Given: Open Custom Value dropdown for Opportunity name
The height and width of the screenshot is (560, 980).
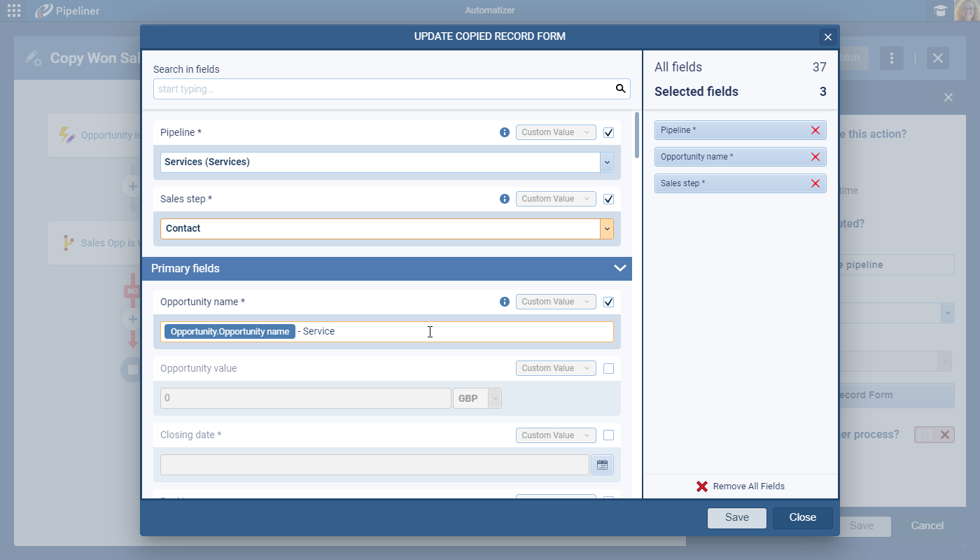Looking at the screenshot, I should 556,302.
